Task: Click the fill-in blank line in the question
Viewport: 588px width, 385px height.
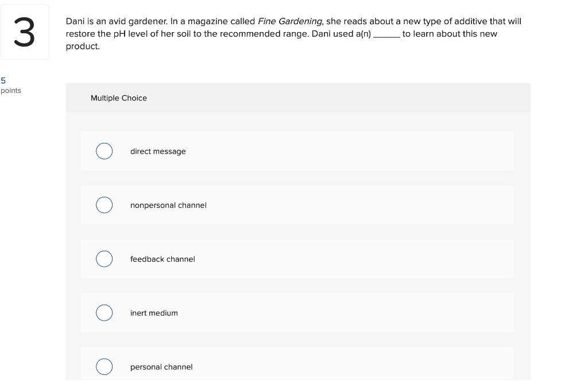Action: click(386, 34)
